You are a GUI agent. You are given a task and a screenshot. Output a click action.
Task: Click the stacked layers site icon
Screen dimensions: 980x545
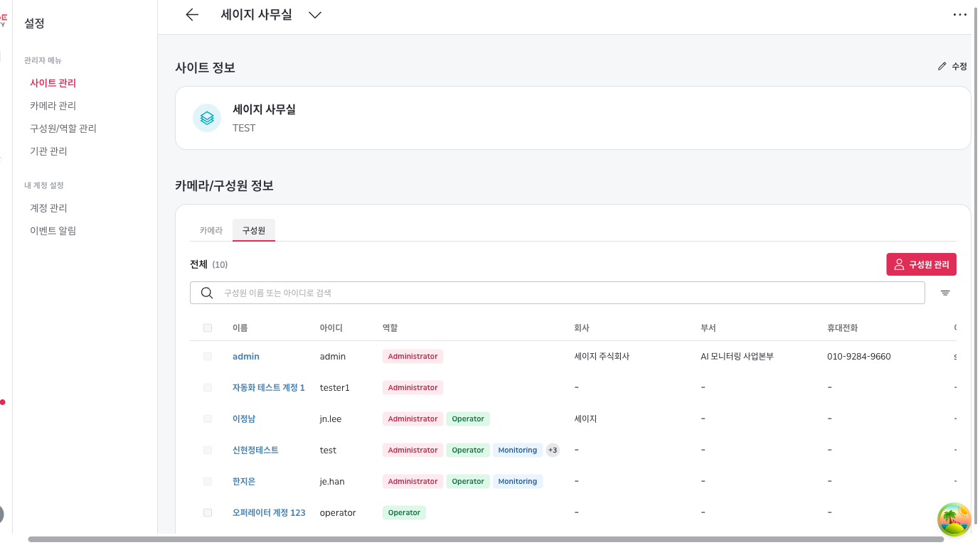click(x=207, y=118)
